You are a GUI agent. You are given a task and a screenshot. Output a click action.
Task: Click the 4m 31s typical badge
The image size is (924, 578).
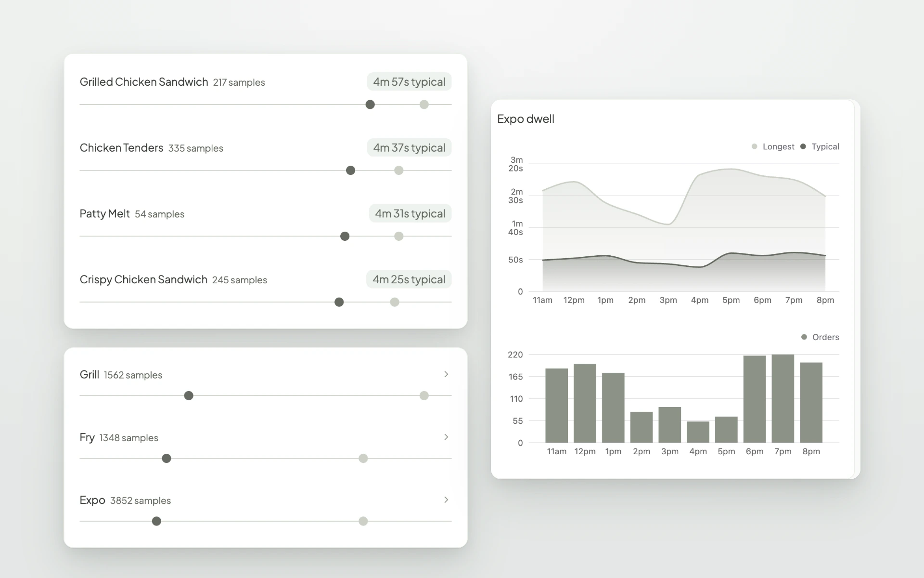tap(410, 213)
